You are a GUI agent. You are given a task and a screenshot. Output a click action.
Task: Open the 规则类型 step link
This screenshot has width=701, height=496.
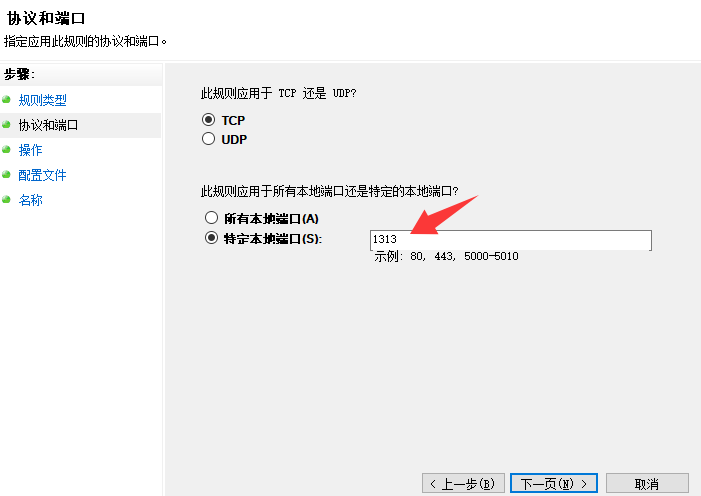click(x=42, y=100)
